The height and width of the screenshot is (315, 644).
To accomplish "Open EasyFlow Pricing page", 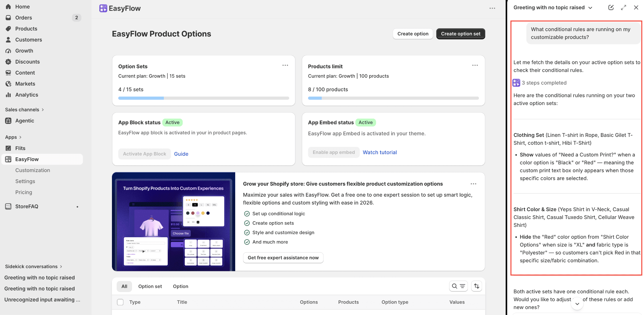I will pyautogui.click(x=24, y=192).
